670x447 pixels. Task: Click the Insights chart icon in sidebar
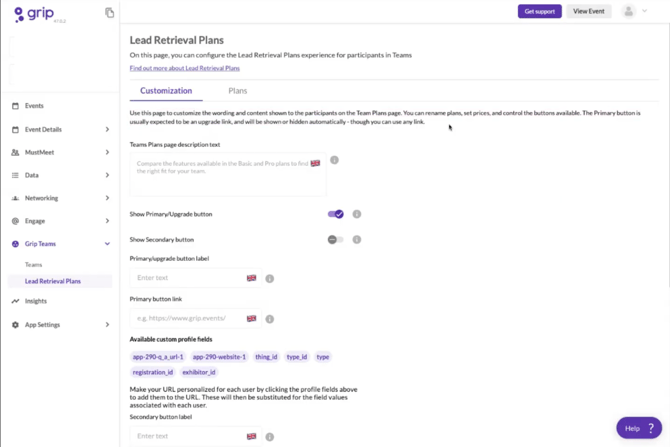click(x=15, y=301)
